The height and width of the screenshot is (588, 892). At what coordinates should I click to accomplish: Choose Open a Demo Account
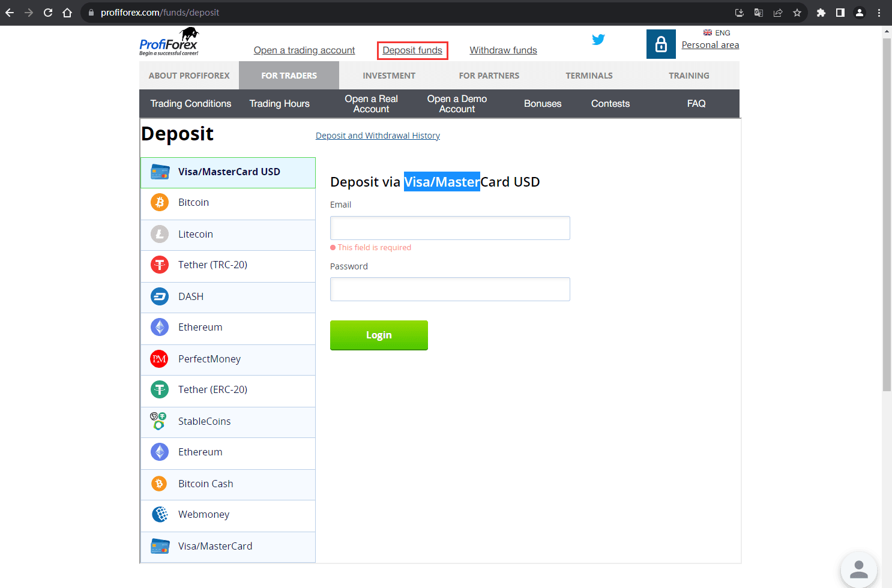tap(457, 104)
